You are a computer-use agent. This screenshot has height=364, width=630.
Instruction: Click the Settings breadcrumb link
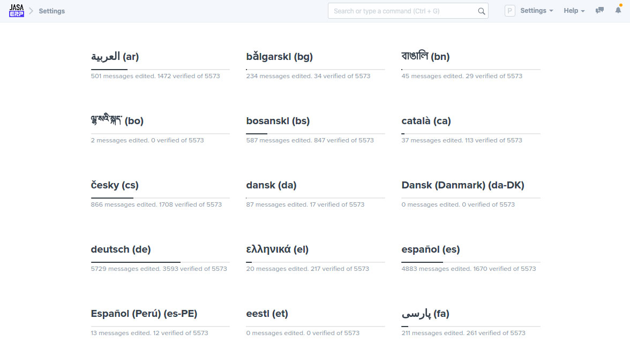52,11
